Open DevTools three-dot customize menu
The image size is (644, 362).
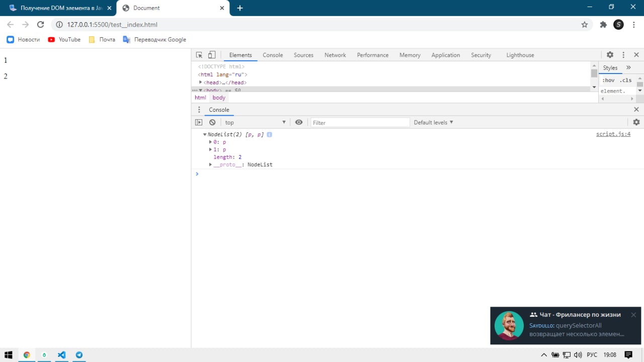click(623, 55)
